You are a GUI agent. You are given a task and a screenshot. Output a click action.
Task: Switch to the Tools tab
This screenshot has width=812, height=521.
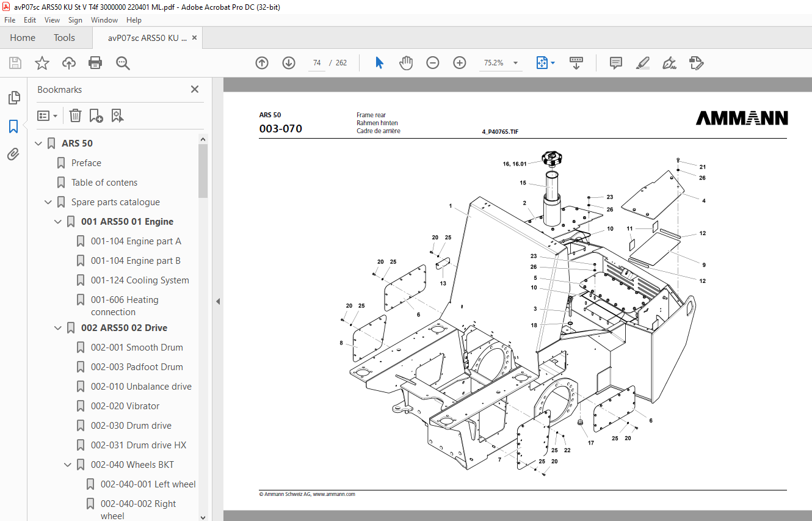tap(64, 38)
